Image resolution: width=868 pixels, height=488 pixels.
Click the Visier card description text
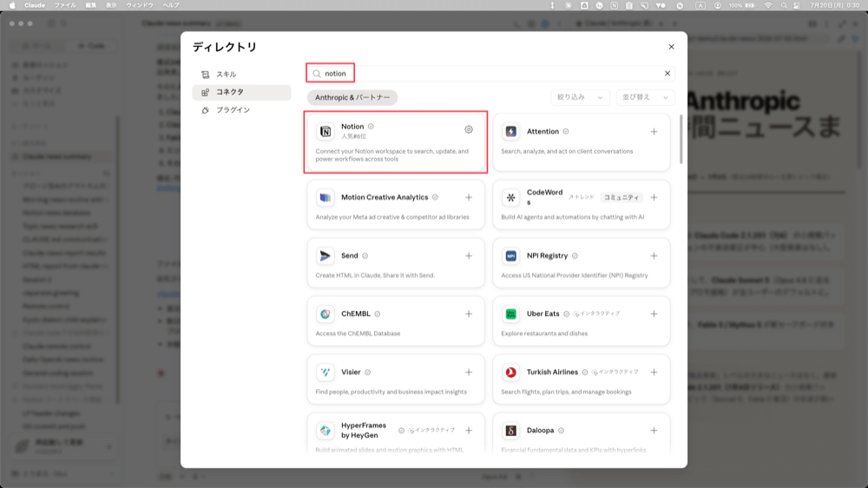click(x=391, y=392)
